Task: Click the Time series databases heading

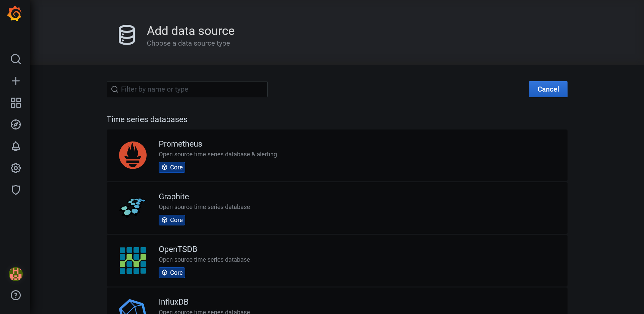Action: pyautogui.click(x=147, y=119)
